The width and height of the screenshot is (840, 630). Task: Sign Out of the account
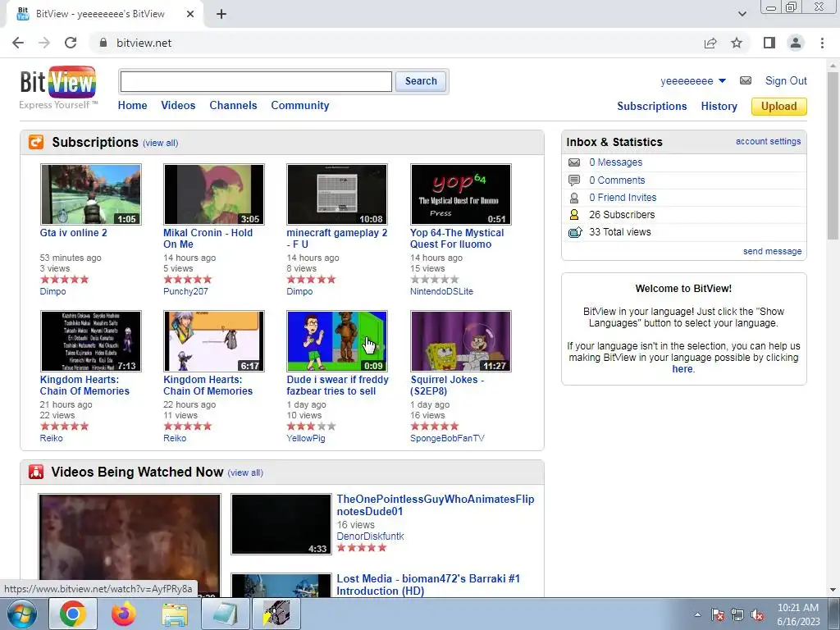[786, 80]
